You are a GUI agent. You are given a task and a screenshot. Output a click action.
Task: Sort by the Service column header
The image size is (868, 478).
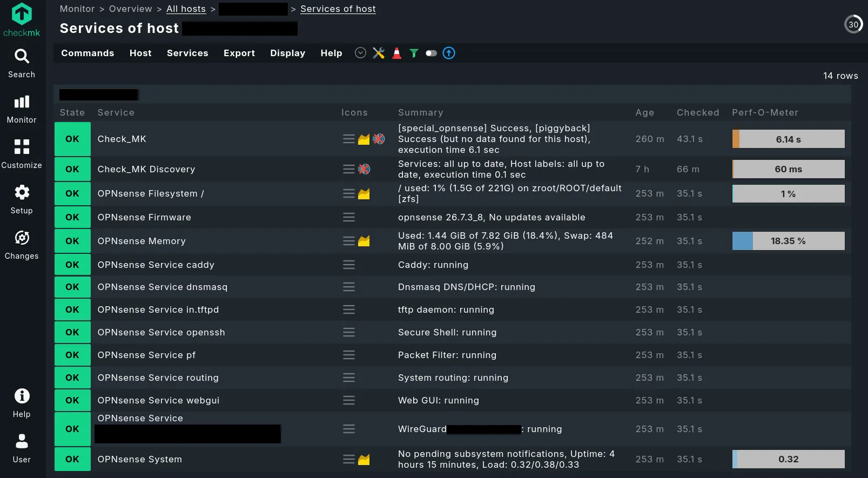coord(116,112)
